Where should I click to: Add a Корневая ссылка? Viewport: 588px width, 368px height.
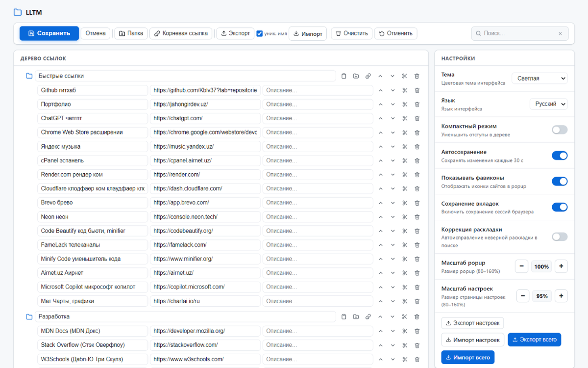pos(181,33)
